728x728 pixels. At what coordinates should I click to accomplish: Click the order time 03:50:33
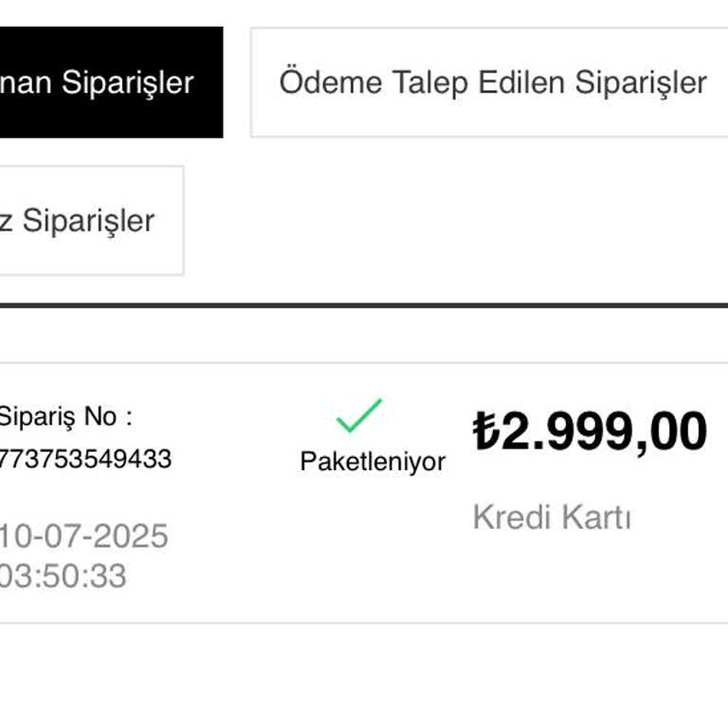[63, 576]
